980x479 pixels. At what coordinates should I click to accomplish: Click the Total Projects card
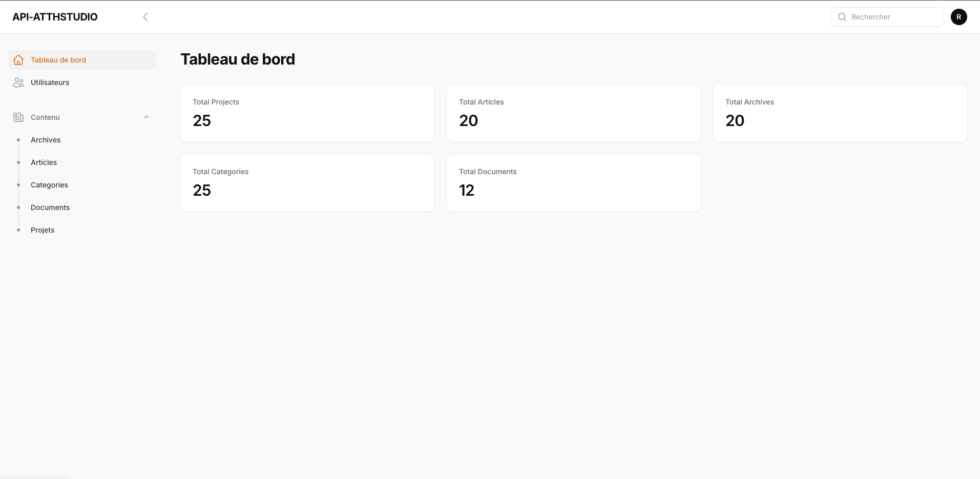click(307, 113)
